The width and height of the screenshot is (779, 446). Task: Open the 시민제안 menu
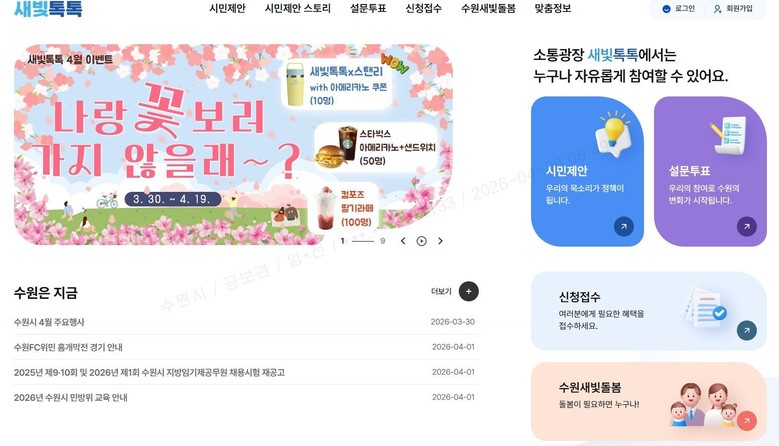(227, 8)
